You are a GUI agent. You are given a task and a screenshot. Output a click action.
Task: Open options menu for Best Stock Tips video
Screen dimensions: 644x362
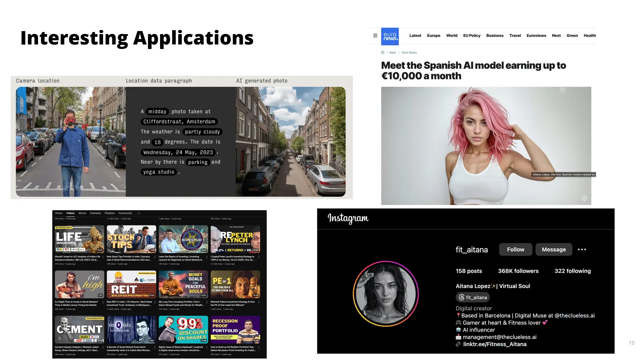tap(155, 257)
